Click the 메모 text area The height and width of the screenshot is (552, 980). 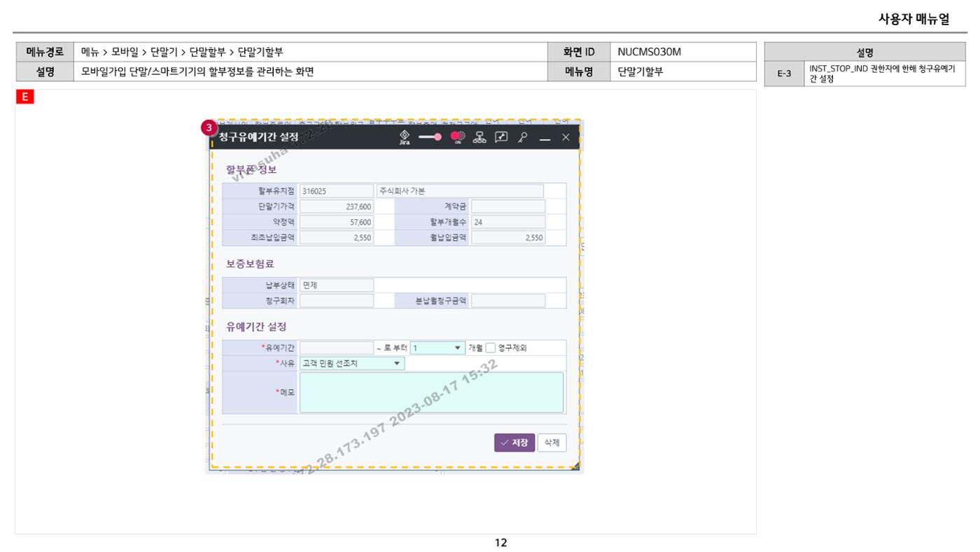pos(431,392)
